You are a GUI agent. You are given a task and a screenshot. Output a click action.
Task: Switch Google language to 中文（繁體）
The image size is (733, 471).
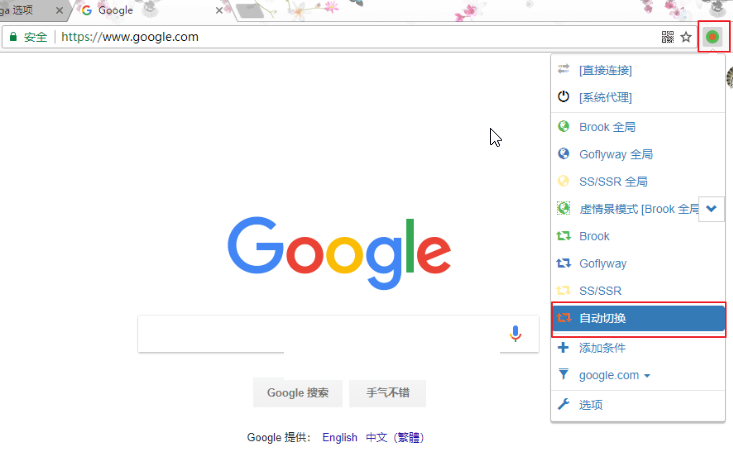coord(395,437)
